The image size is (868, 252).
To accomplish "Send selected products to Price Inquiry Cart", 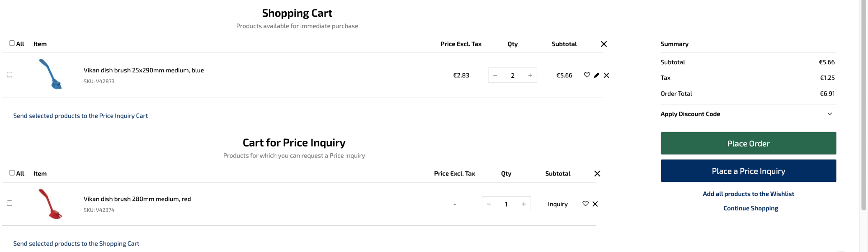I will 80,116.
